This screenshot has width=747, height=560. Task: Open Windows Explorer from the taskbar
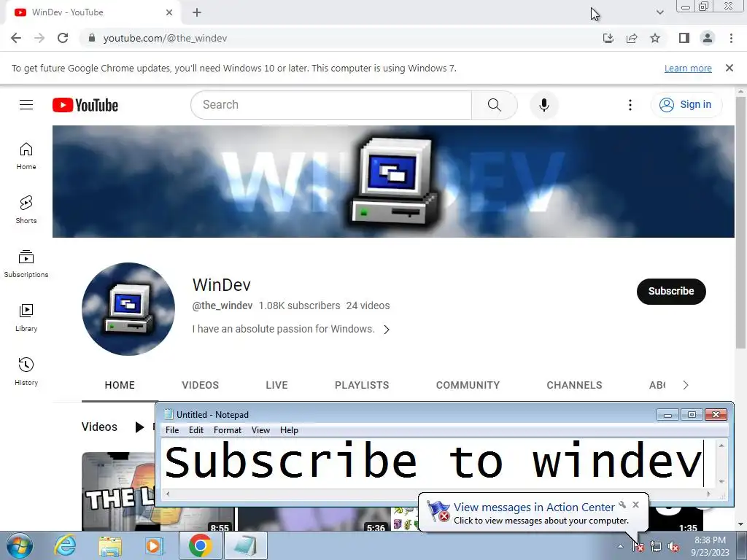tap(110, 545)
